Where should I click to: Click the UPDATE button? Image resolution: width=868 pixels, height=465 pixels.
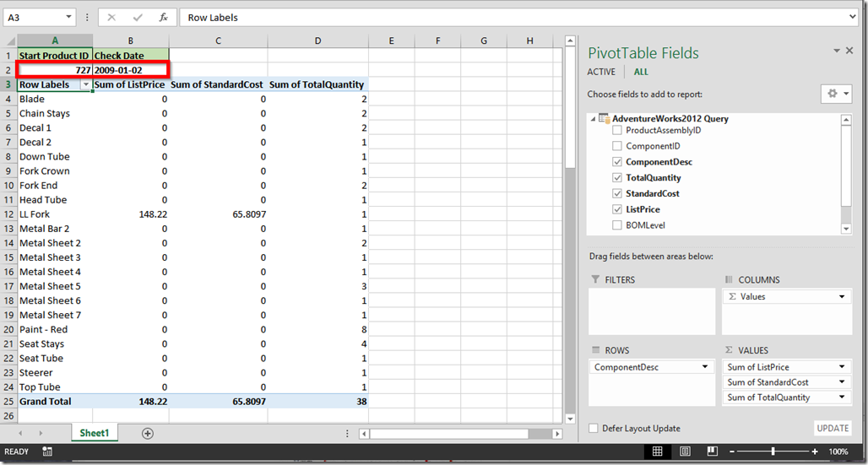pyautogui.click(x=833, y=428)
